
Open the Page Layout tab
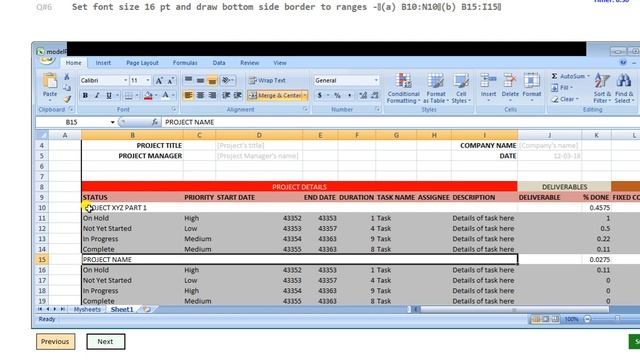(142, 63)
